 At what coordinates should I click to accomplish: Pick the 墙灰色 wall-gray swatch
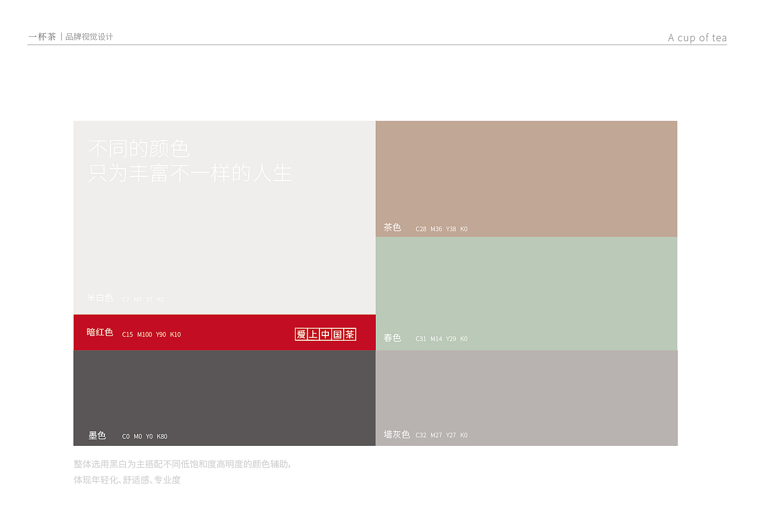coord(526,398)
